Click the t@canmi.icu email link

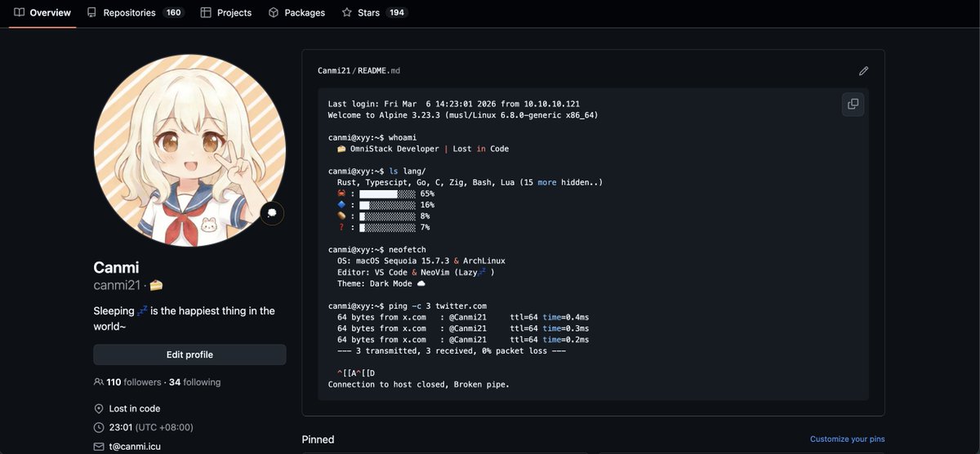point(136,447)
